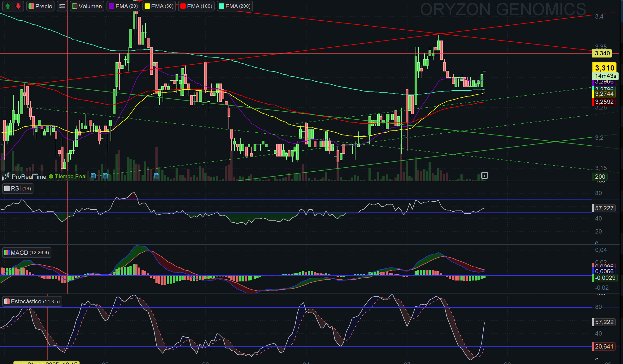Click the turquoise EMA (200) color swatch
Viewport: 623px width, 364px height.
coord(222,6)
